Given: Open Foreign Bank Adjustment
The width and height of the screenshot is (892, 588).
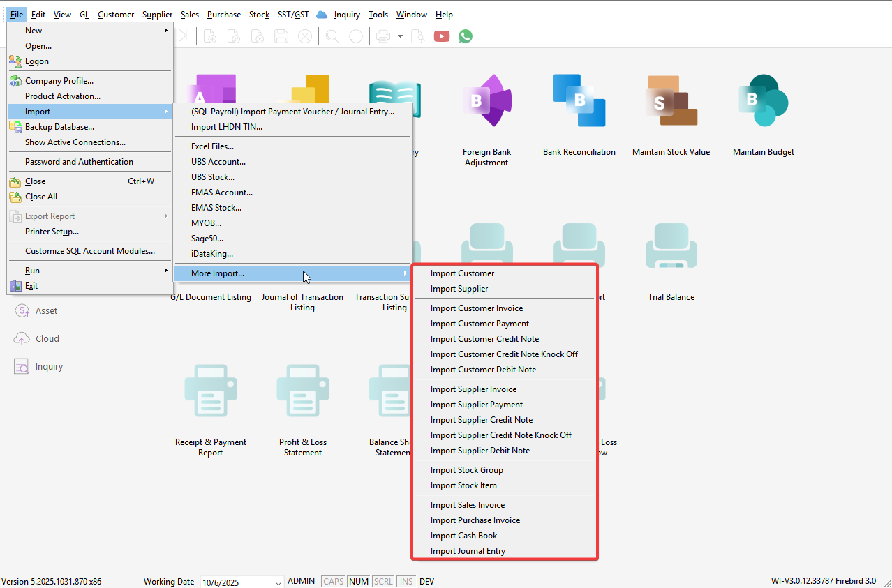Looking at the screenshot, I should click(486, 119).
